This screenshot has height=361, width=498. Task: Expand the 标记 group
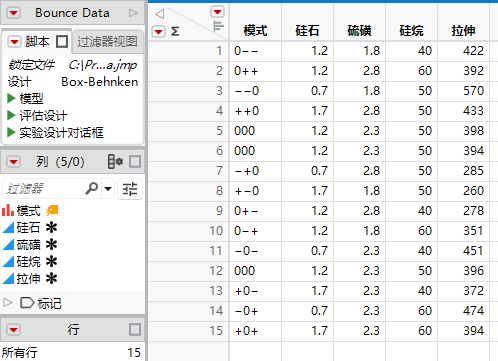coord(7,303)
